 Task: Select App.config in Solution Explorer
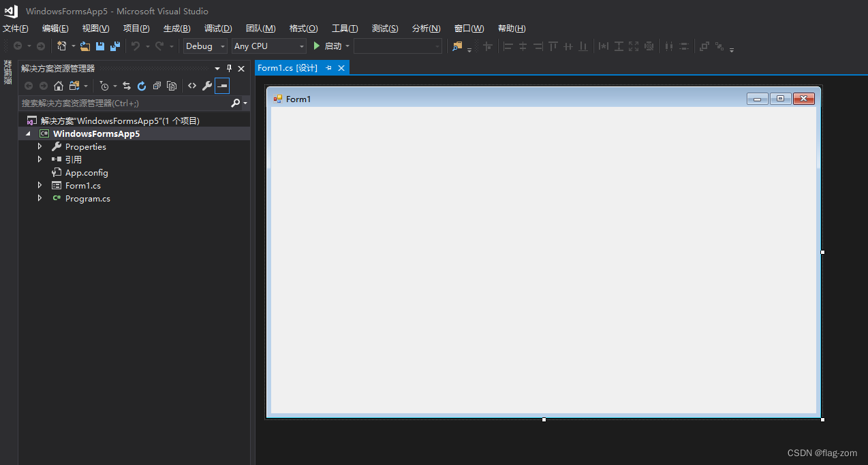(87, 172)
